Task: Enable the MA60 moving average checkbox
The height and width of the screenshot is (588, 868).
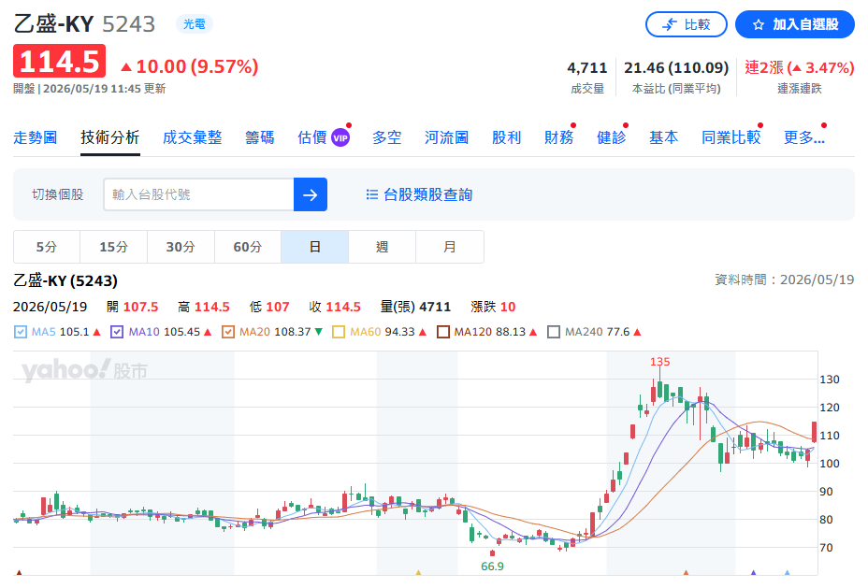Action: click(x=339, y=332)
